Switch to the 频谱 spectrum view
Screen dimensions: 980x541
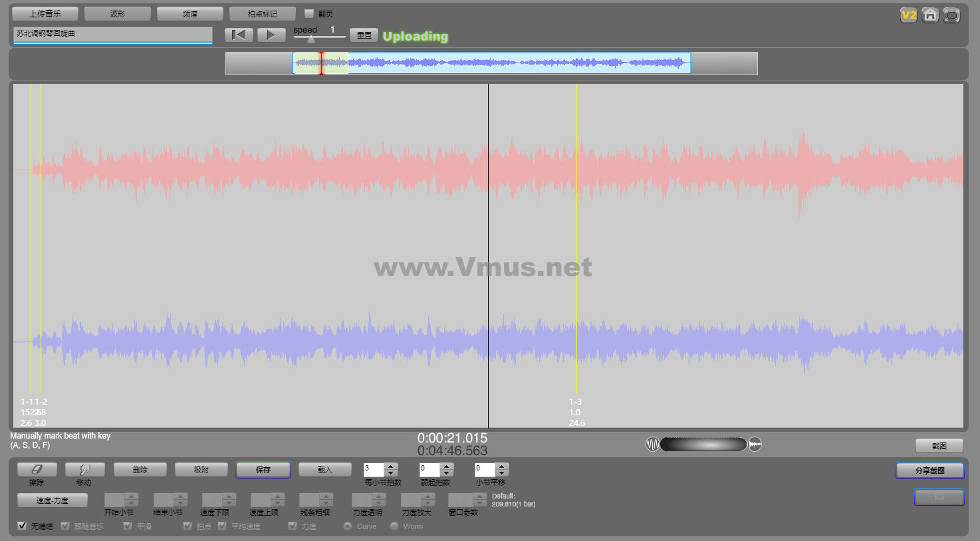[x=189, y=14]
